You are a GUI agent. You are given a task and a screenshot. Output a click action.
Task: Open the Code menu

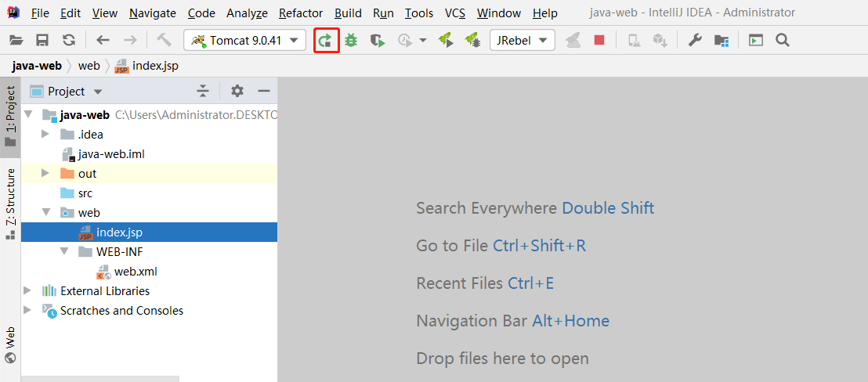pos(201,13)
